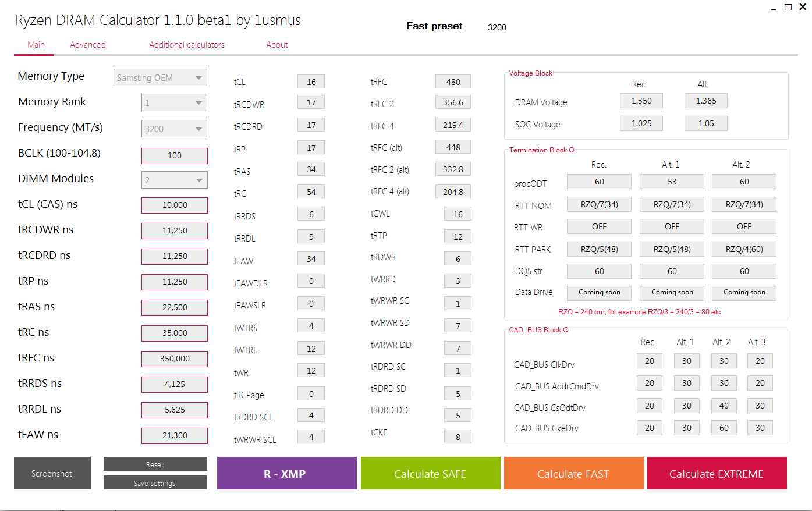The image size is (812, 511).
Task: Click the tRRDL value 9
Action: pyautogui.click(x=311, y=237)
